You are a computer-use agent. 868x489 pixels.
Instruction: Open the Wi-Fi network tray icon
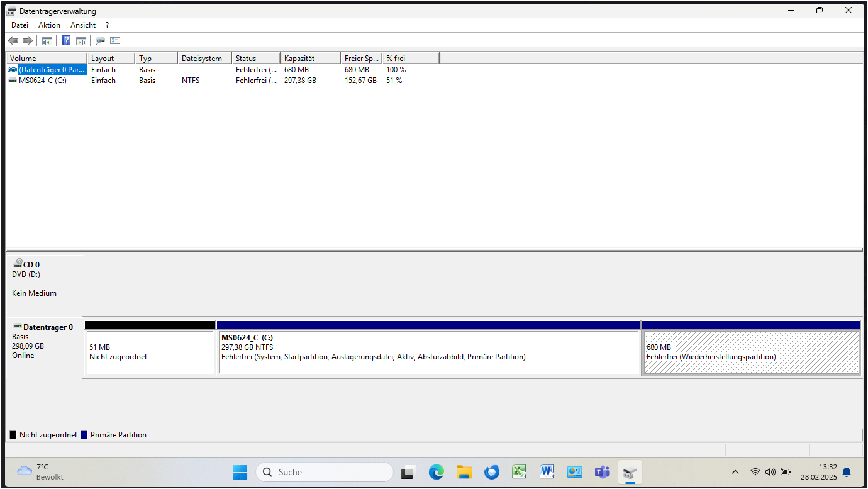click(755, 472)
